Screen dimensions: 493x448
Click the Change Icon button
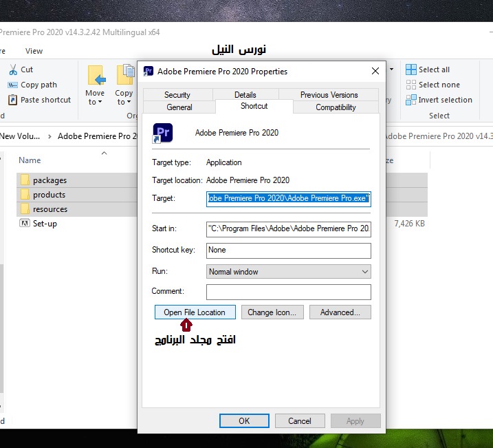(x=272, y=312)
